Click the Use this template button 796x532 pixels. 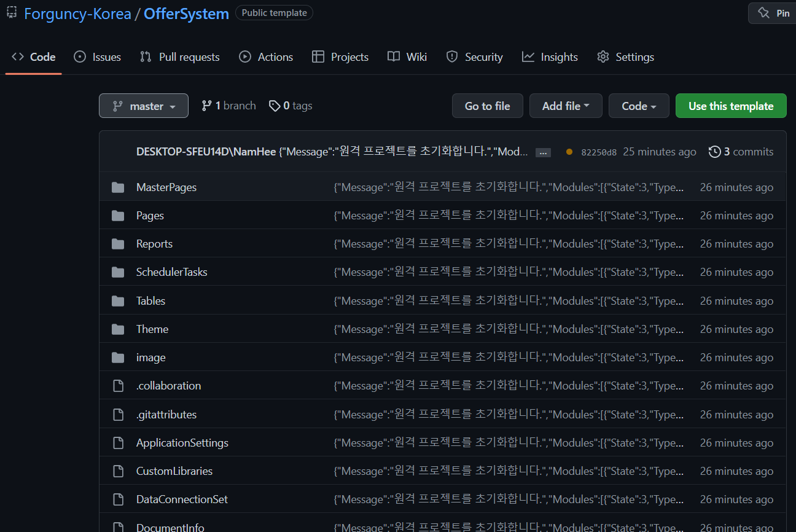[731, 106]
